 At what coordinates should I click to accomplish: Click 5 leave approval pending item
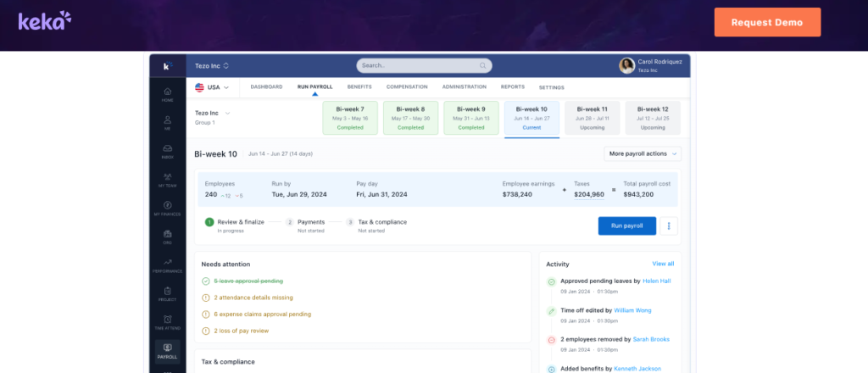248,281
